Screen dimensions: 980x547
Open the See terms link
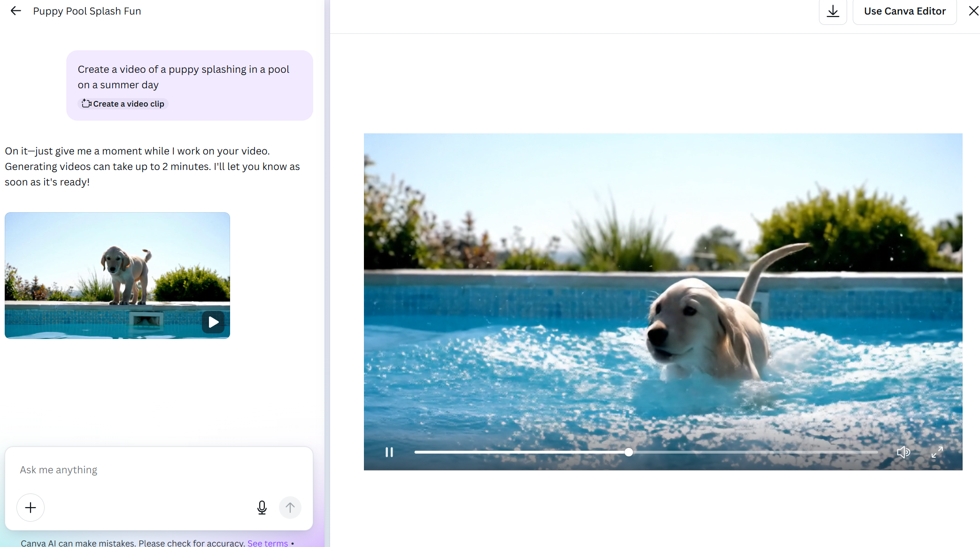click(x=267, y=543)
